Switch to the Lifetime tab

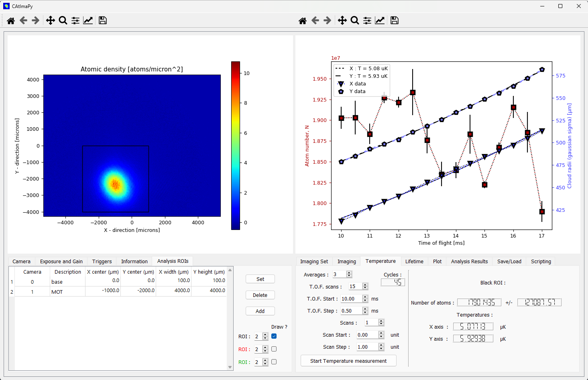[x=414, y=261]
